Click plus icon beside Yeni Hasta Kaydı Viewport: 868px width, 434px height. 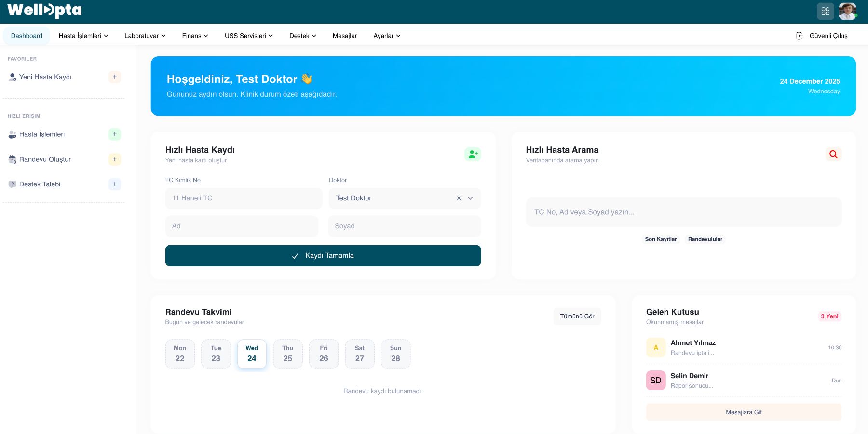pos(114,77)
